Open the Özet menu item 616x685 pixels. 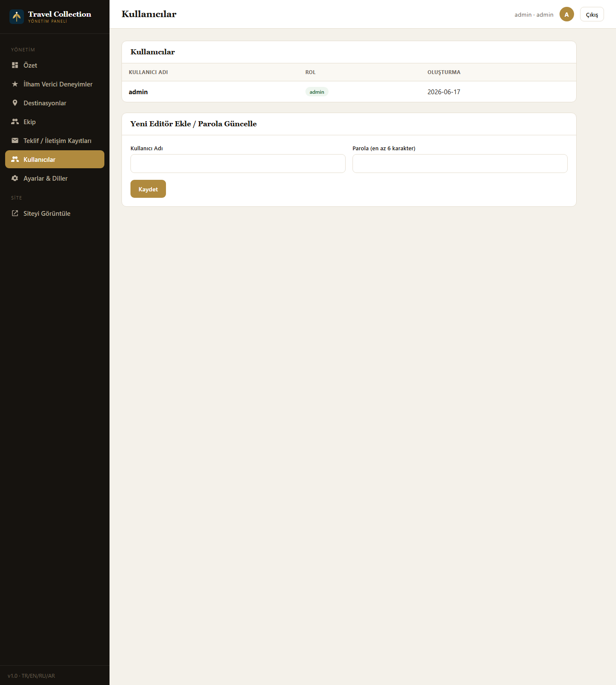[x=55, y=65]
